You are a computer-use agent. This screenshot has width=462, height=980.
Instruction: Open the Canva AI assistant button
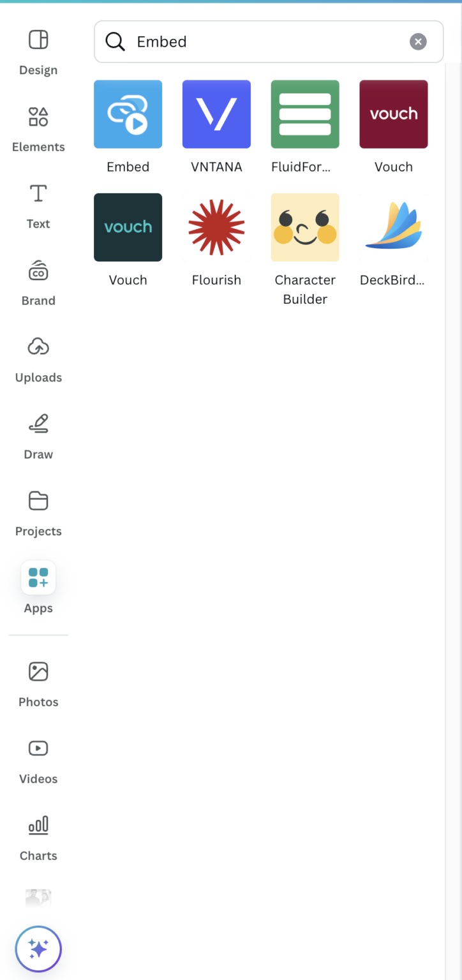38,949
